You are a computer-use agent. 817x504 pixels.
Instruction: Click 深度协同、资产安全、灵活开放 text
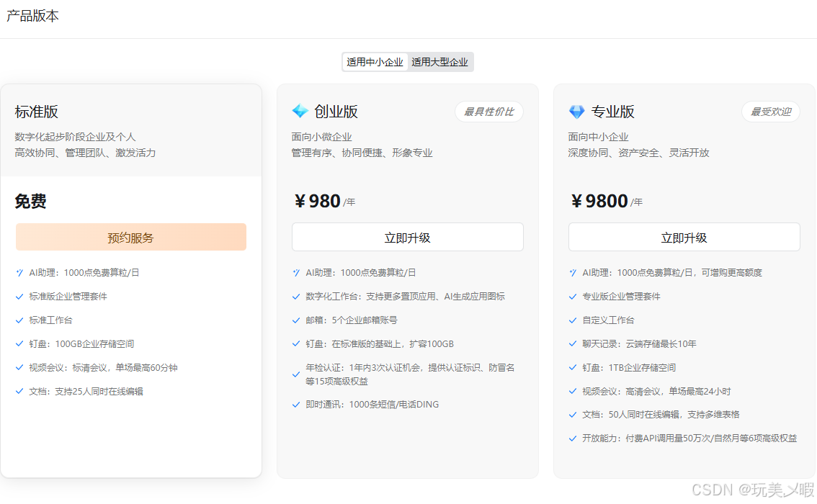tap(638, 153)
